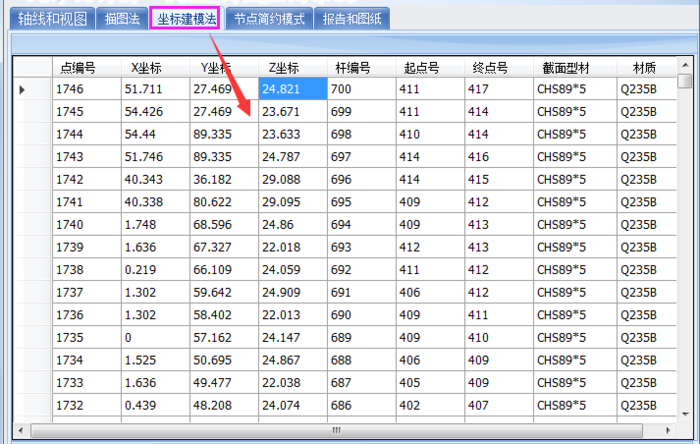Select Z coordinate cell 24.909
The image size is (700, 444).
point(293,292)
